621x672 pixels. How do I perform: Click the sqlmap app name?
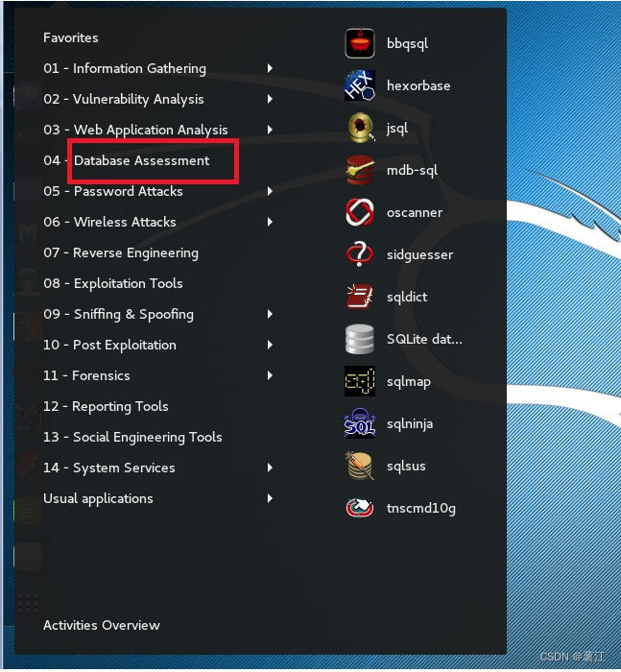(409, 382)
